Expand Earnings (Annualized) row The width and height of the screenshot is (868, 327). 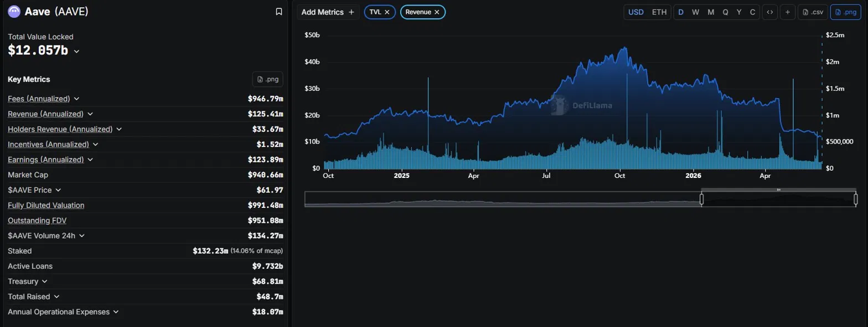tap(90, 160)
